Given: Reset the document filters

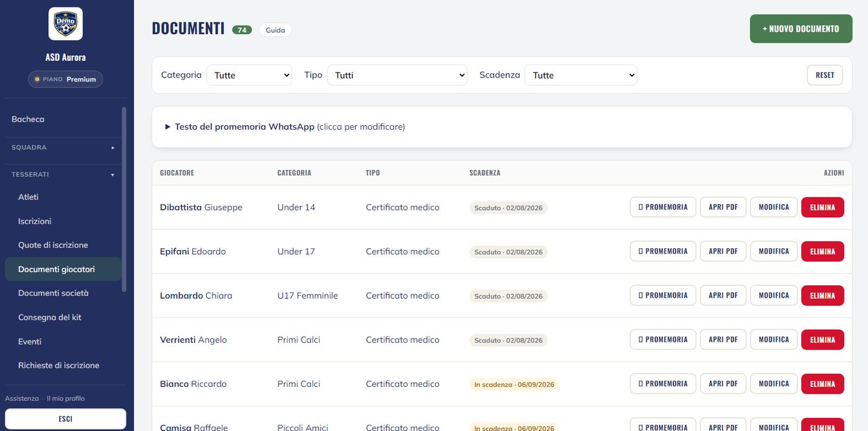Looking at the screenshot, I should click(825, 75).
